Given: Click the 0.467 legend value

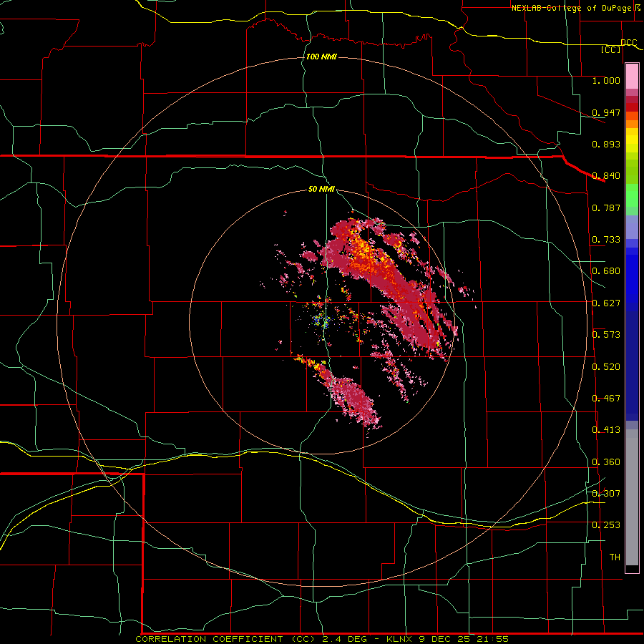Looking at the screenshot, I should [606, 399].
